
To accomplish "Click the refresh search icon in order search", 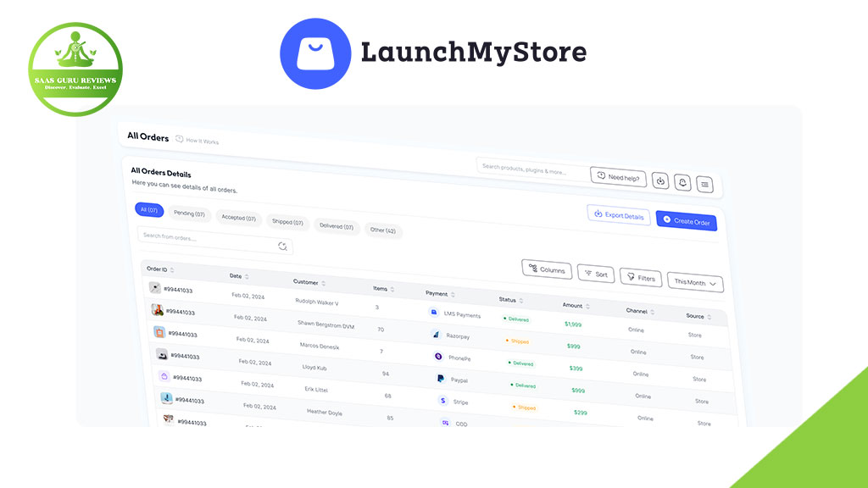I will tap(282, 247).
